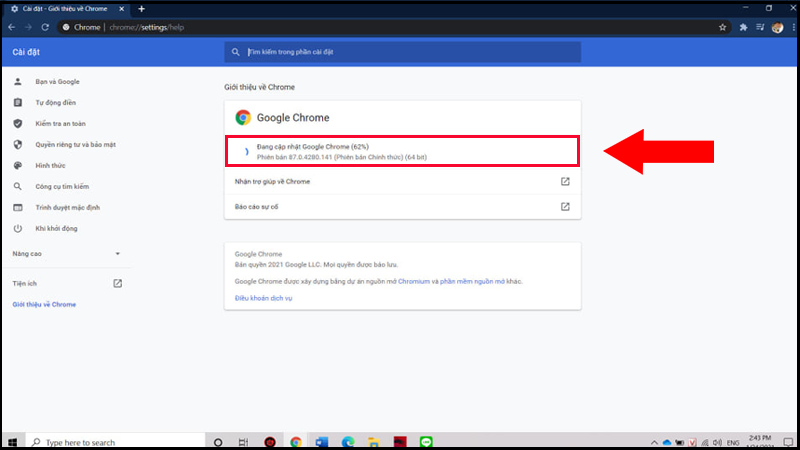The height and width of the screenshot is (450, 800).
Task: Open Báo cáo sự cố row
Action: [403, 207]
